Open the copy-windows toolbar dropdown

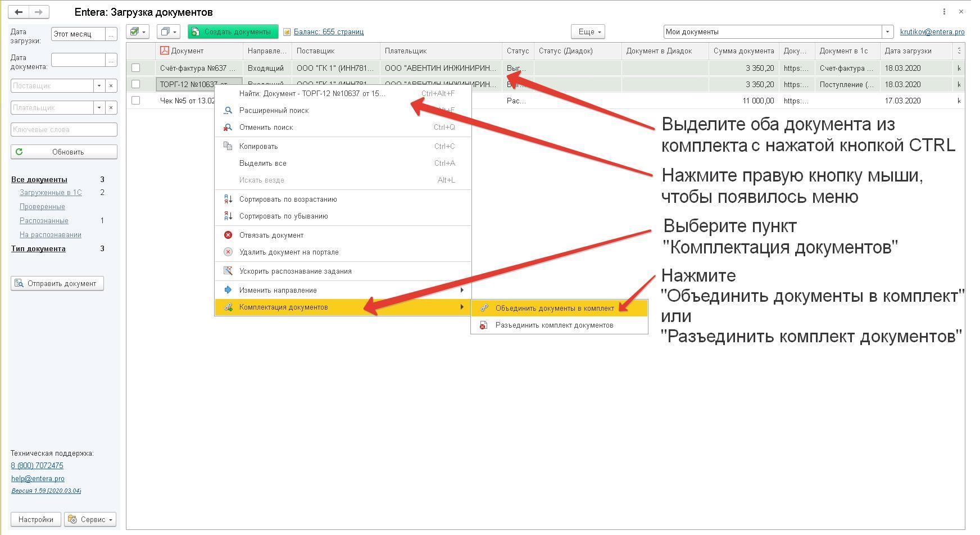tap(168, 31)
